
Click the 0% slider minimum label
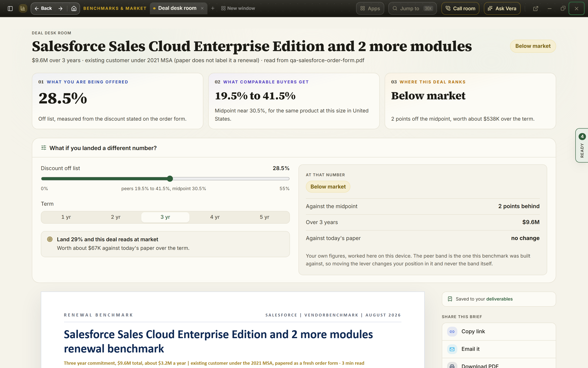(x=45, y=189)
